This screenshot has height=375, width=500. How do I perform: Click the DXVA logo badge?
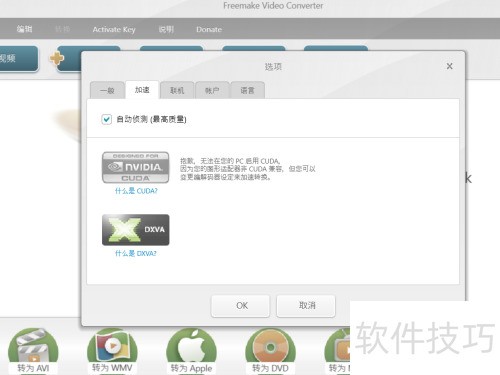coord(135,230)
